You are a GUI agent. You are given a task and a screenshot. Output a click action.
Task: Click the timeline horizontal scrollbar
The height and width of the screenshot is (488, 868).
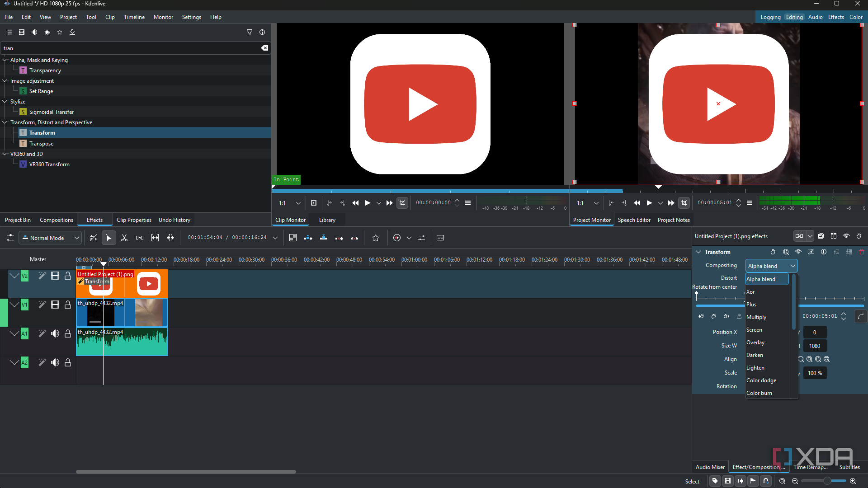click(x=186, y=471)
